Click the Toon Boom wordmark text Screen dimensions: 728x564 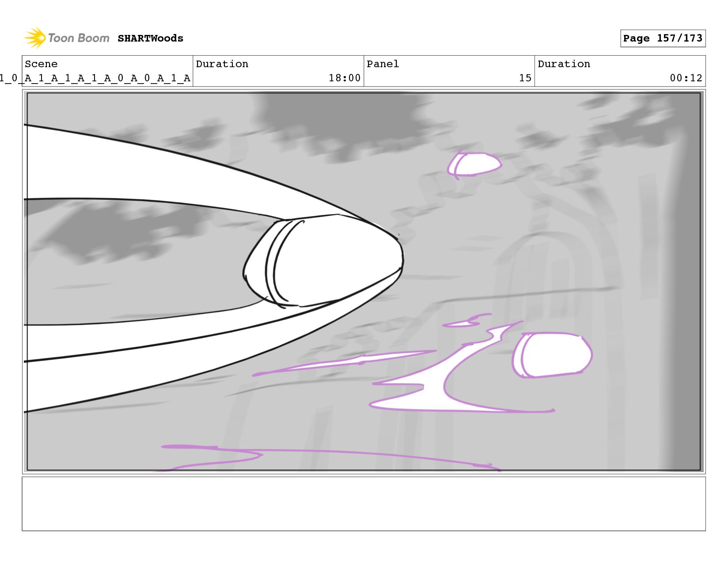point(79,38)
